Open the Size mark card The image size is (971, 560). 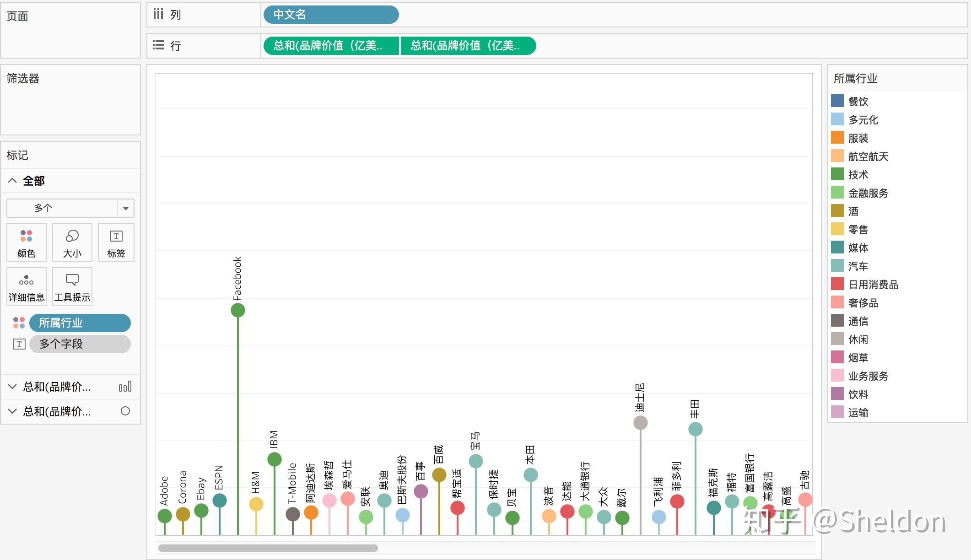click(72, 242)
